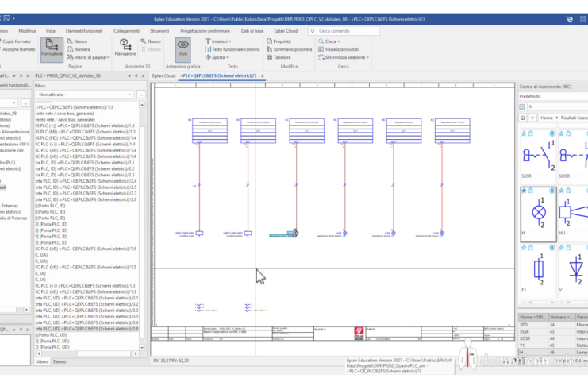Click the Nome column header in table

coord(533,317)
